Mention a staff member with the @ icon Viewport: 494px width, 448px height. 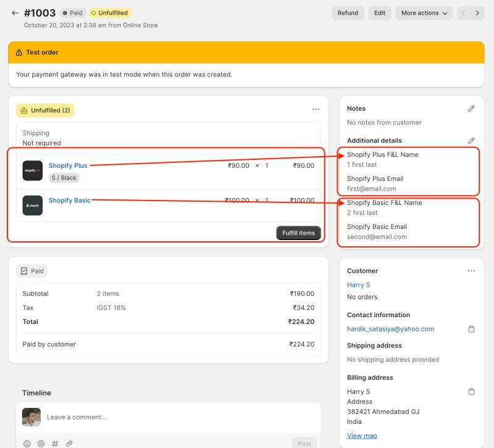pos(40,443)
